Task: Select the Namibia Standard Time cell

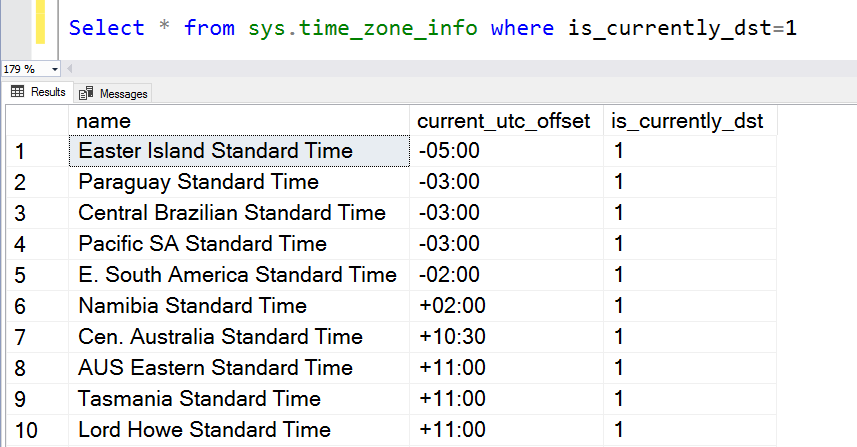Action: (239, 306)
